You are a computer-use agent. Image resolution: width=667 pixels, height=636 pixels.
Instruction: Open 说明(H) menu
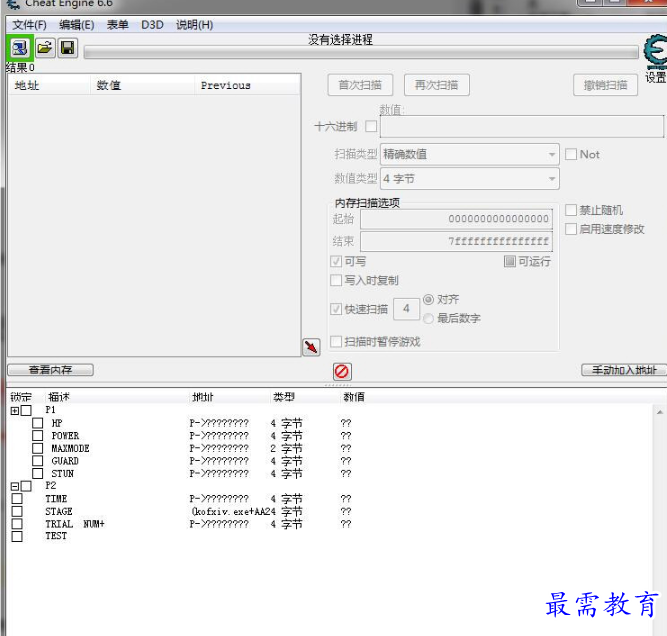pyautogui.click(x=194, y=25)
